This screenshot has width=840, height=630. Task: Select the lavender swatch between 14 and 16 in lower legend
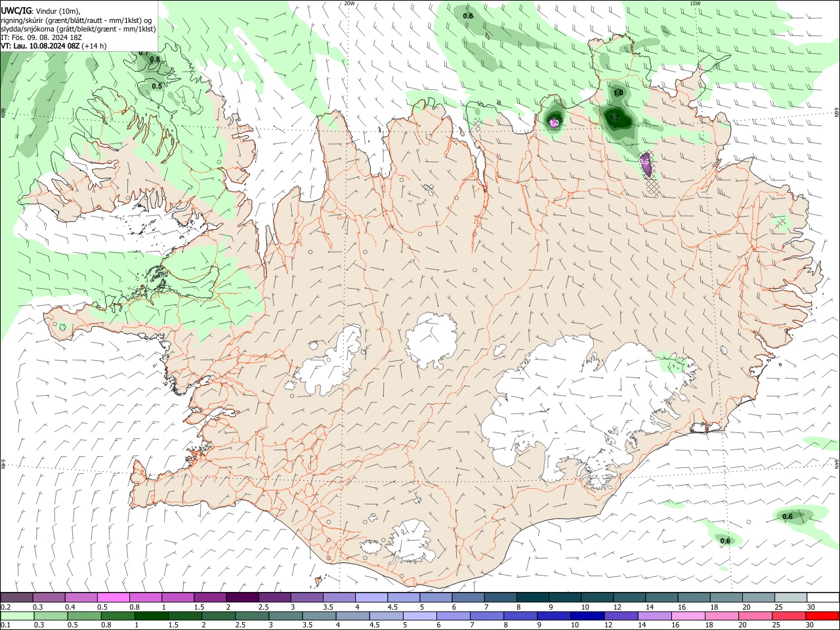[654, 616]
